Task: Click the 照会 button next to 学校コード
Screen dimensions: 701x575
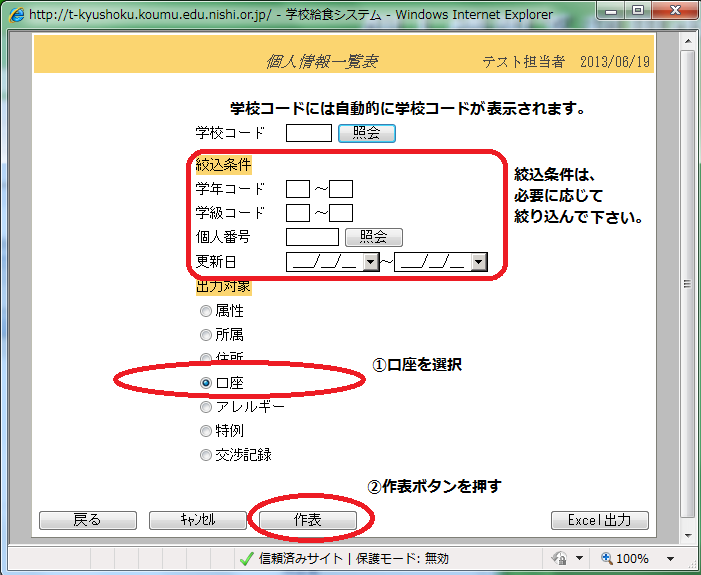Action: click(367, 133)
